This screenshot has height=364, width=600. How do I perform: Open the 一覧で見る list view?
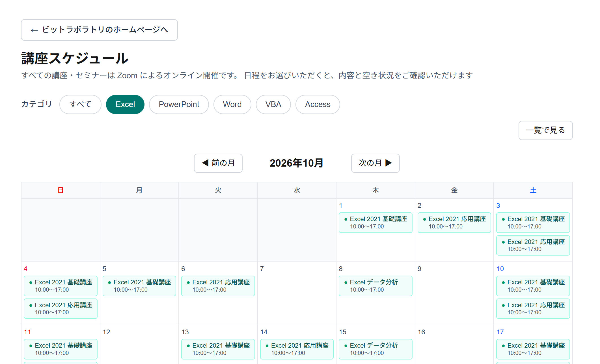pos(545,130)
